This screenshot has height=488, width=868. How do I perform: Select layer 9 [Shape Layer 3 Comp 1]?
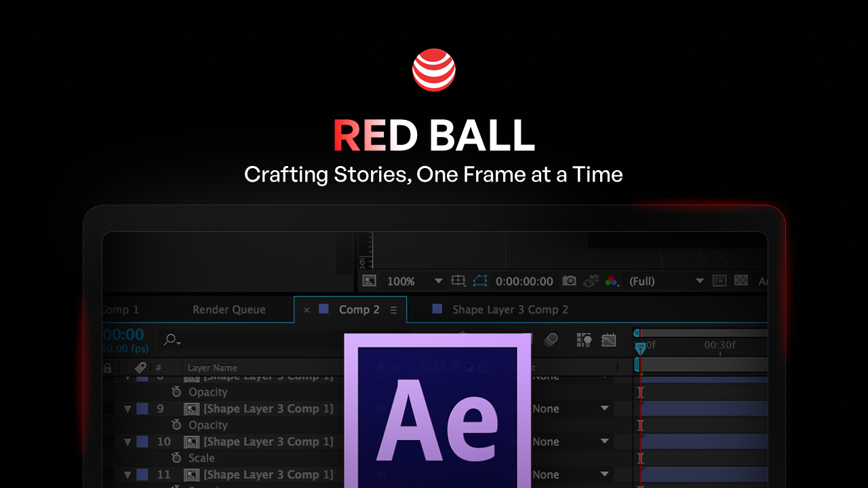click(x=269, y=409)
